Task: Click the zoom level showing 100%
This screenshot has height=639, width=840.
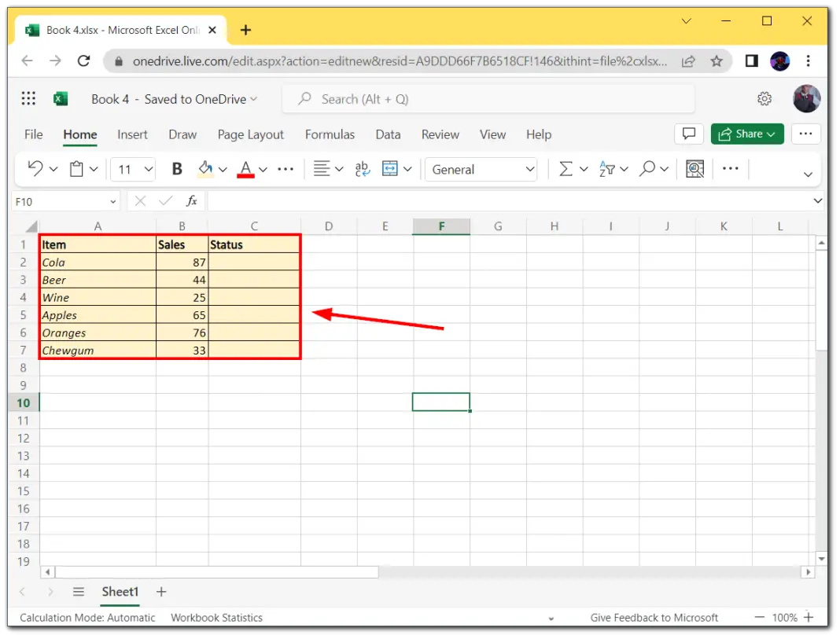Action: (783, 617)
